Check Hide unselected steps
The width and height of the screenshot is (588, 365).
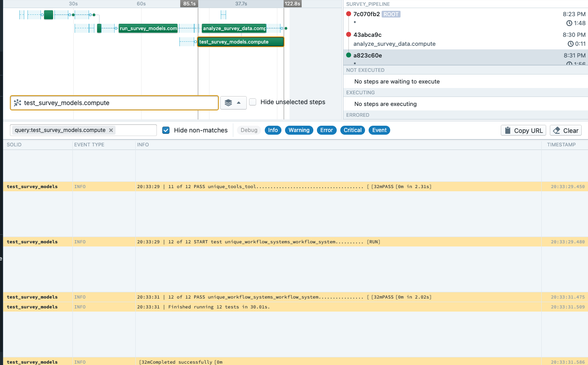tap(253, 102)
